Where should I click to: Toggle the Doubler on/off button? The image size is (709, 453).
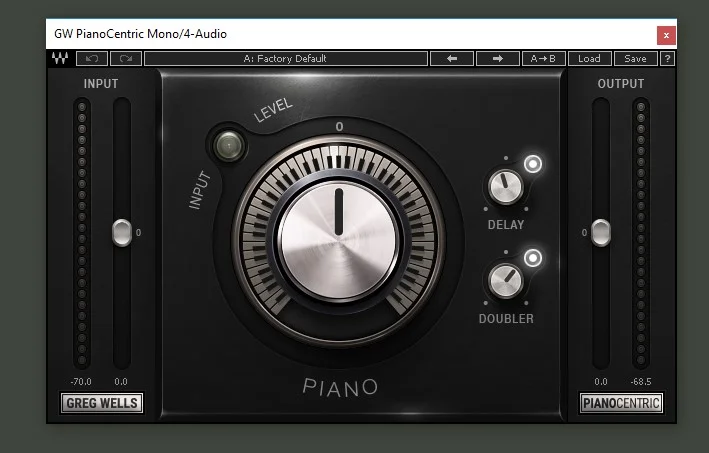(x=533, y=258)
